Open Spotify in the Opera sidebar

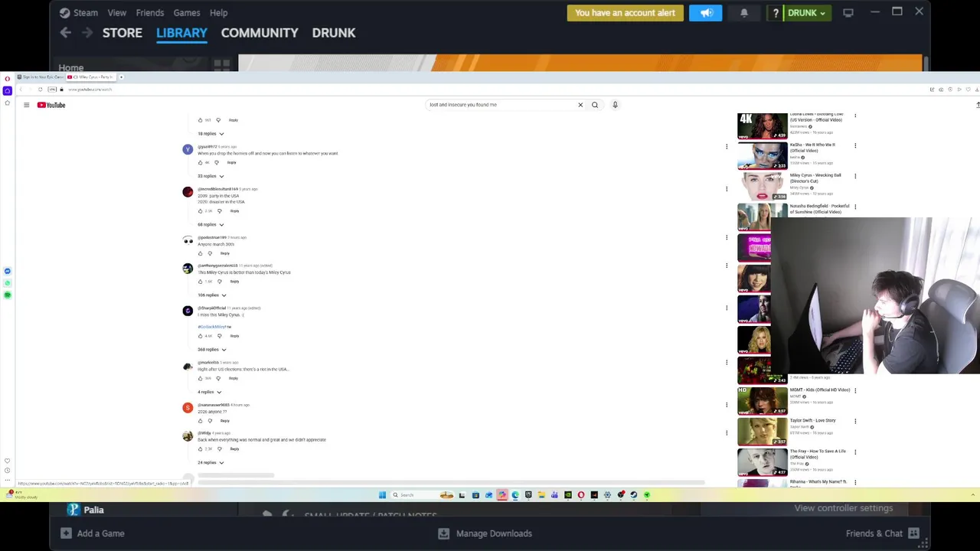pos(8,295)
